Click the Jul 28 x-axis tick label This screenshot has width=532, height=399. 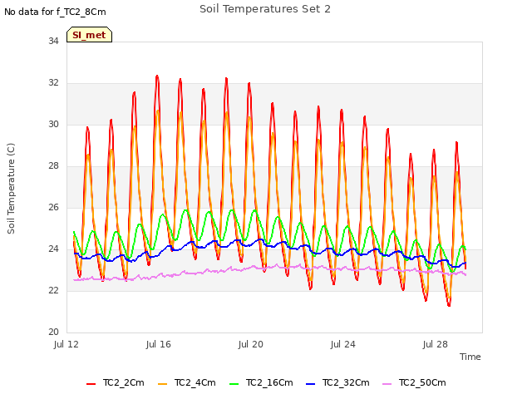click(436, 345)
